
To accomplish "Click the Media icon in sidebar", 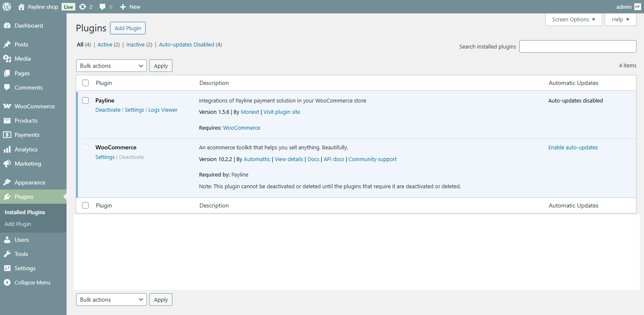I will pos(7,59).
